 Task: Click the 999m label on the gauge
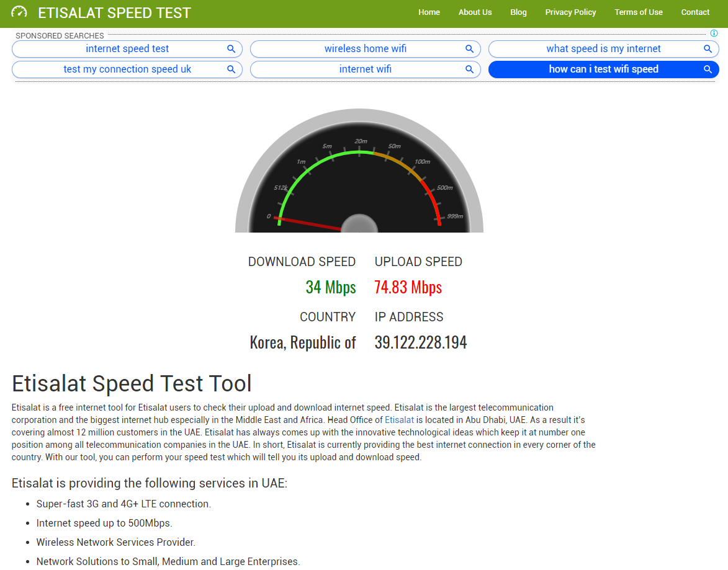point(455,216)
